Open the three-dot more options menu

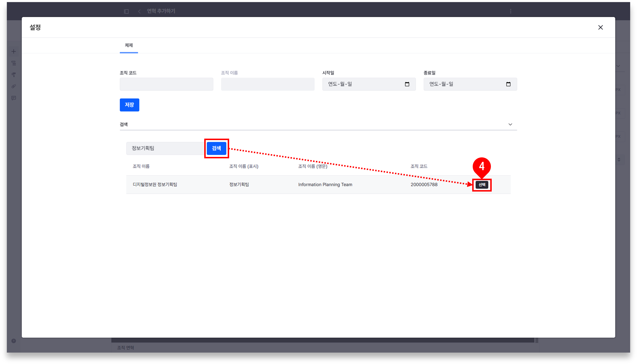click(x=511, y=11)
